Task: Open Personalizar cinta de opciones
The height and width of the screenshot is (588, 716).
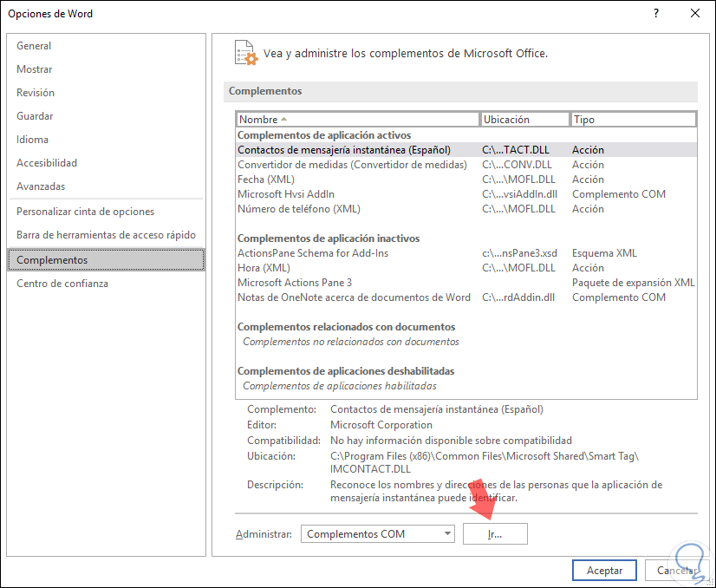Action: point(107,211)
